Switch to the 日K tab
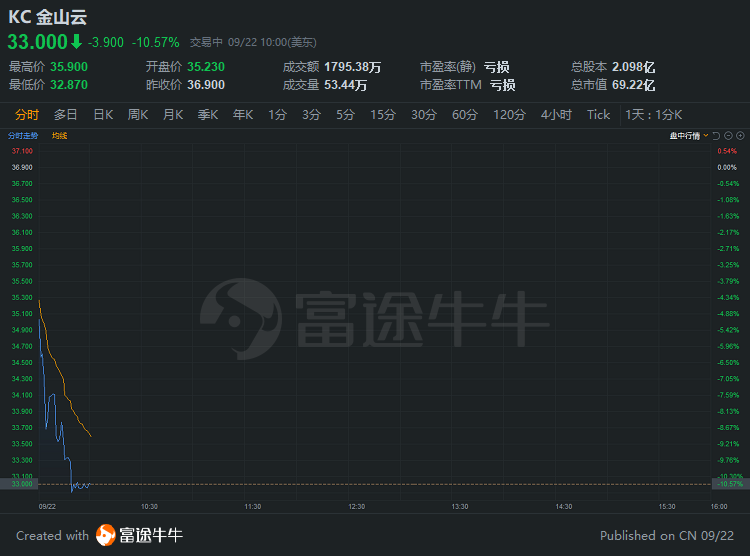This screenshot has height=556, width=750. [103, 115]
